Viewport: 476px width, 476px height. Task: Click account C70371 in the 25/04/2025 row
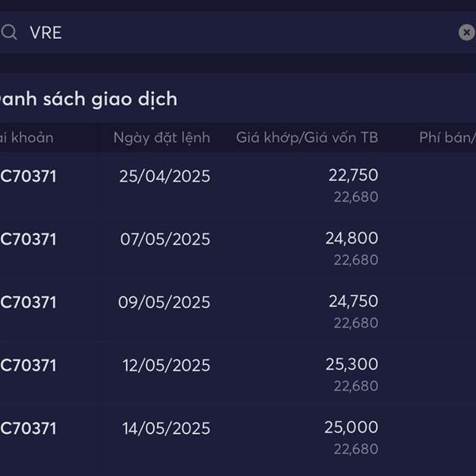[x=29, y=176]
